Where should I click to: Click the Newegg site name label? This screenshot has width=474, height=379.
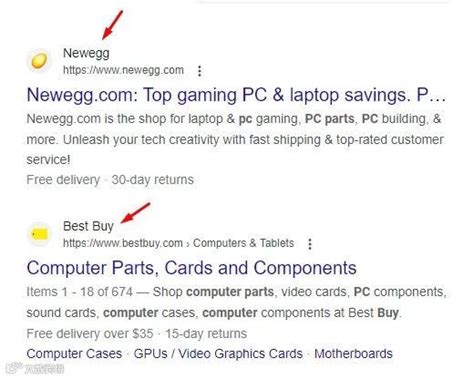tap(86, 53)
